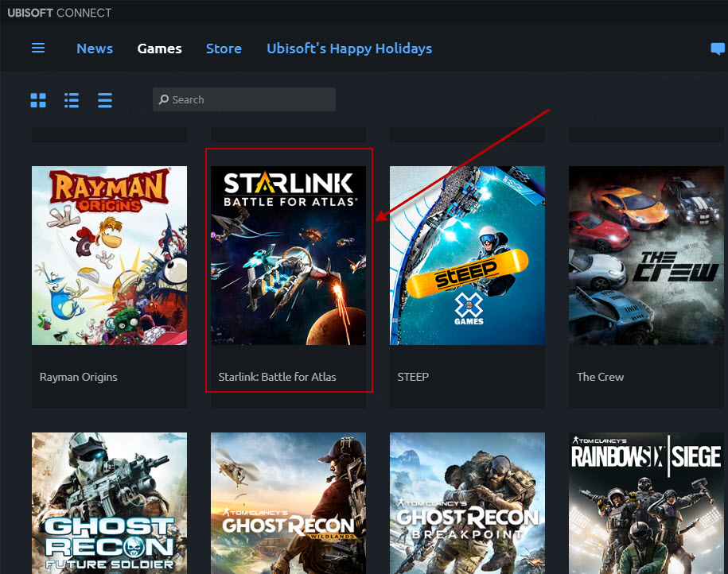Viewport: 728px width, 574px height.
Task: Click the Starlink: Battle for Atlas title
Action: pos(277,377)
